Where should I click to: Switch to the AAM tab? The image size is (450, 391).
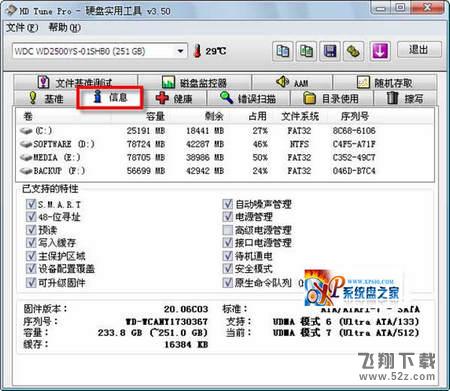coord(292,82)
